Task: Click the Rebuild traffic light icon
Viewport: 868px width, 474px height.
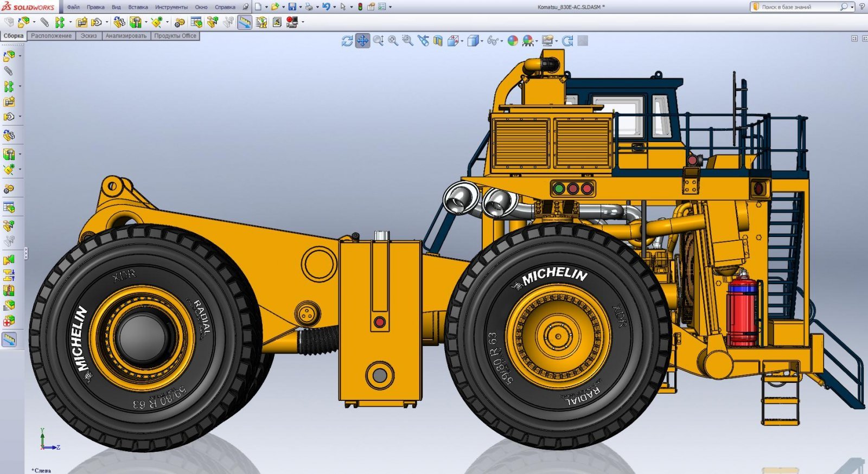Action: [x=360, y=7]
